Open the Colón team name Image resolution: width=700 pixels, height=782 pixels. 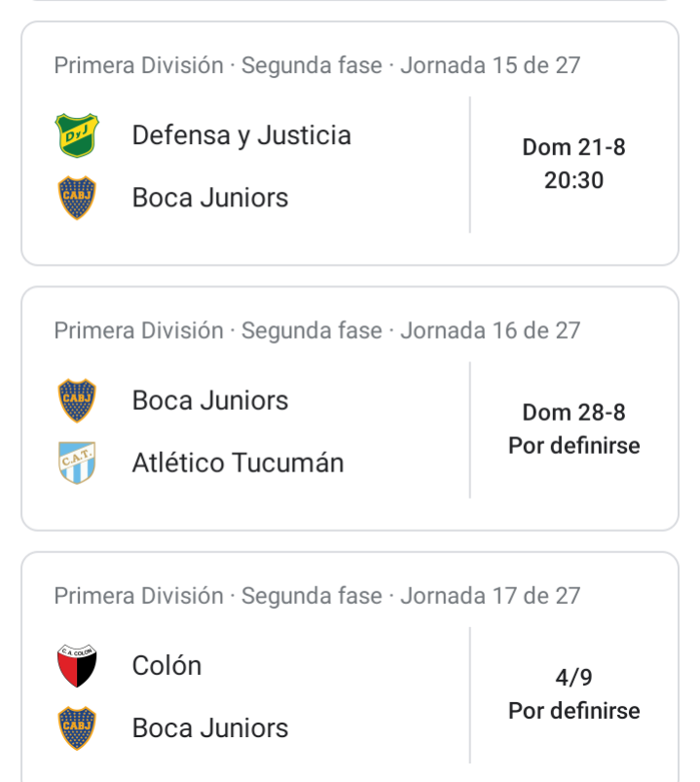(167, 666)
